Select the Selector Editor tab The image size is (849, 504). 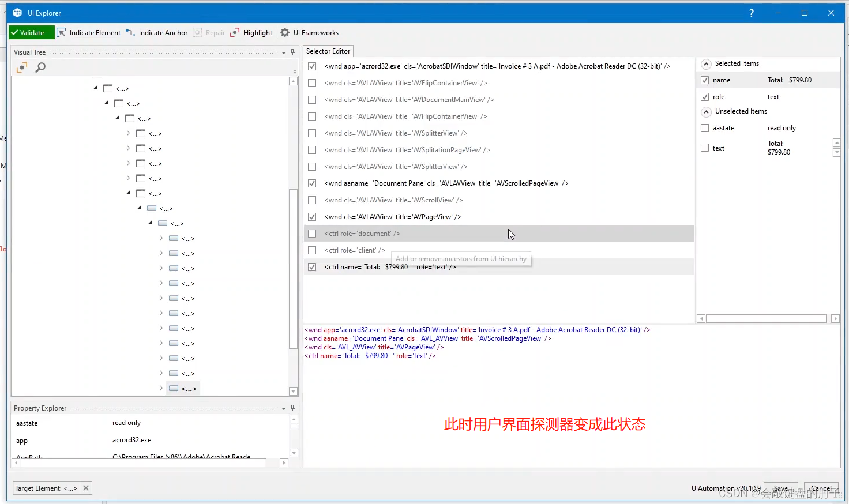pos(328,51)
